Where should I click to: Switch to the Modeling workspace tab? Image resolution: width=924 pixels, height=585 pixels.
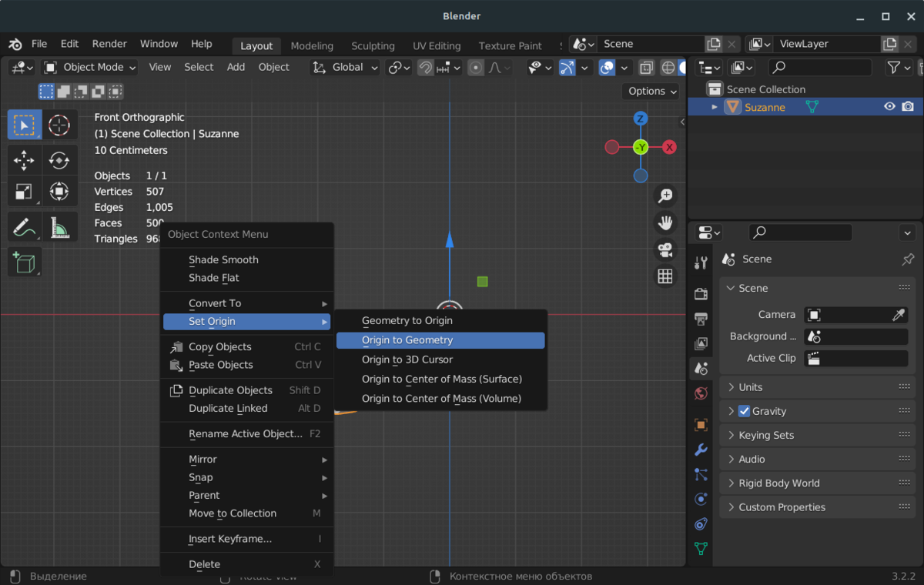[312, 46]
